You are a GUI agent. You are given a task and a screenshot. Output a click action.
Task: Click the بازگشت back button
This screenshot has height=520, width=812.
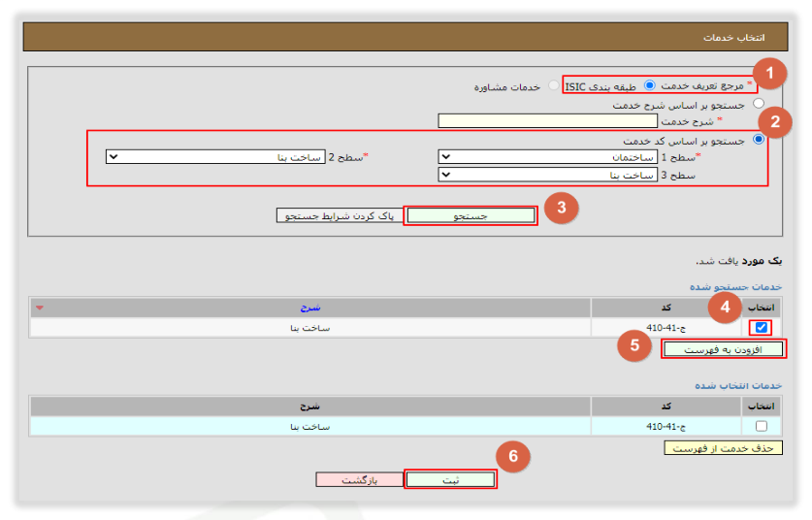(x=359, y=479)
